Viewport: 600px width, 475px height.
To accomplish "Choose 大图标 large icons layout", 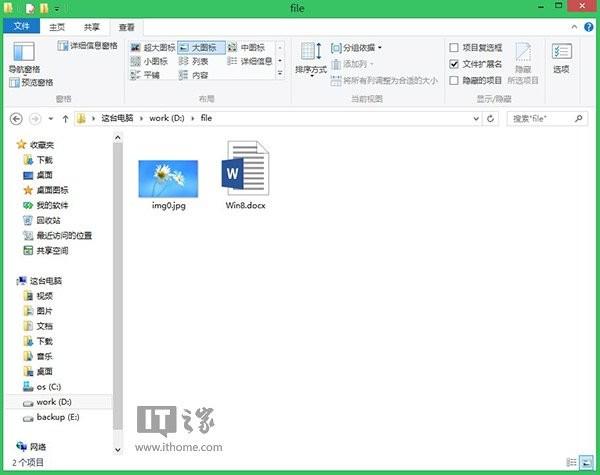I will coord(201,47).
